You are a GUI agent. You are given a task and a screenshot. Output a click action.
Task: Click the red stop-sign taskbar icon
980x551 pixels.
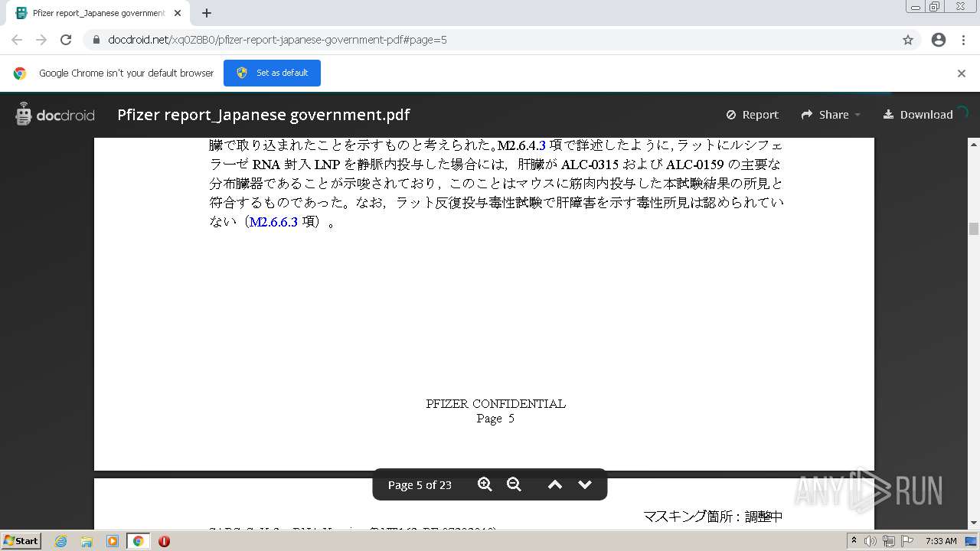click(164, 541)
